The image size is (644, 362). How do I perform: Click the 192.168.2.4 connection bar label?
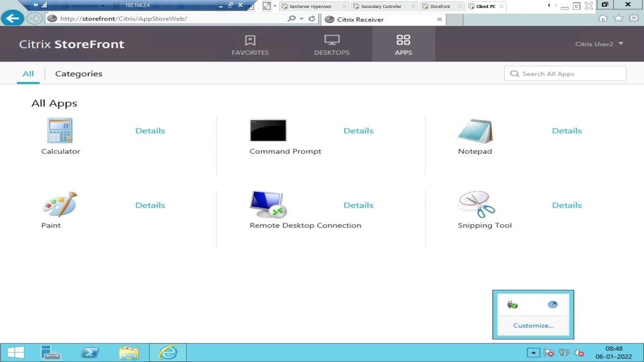[137, 5]
